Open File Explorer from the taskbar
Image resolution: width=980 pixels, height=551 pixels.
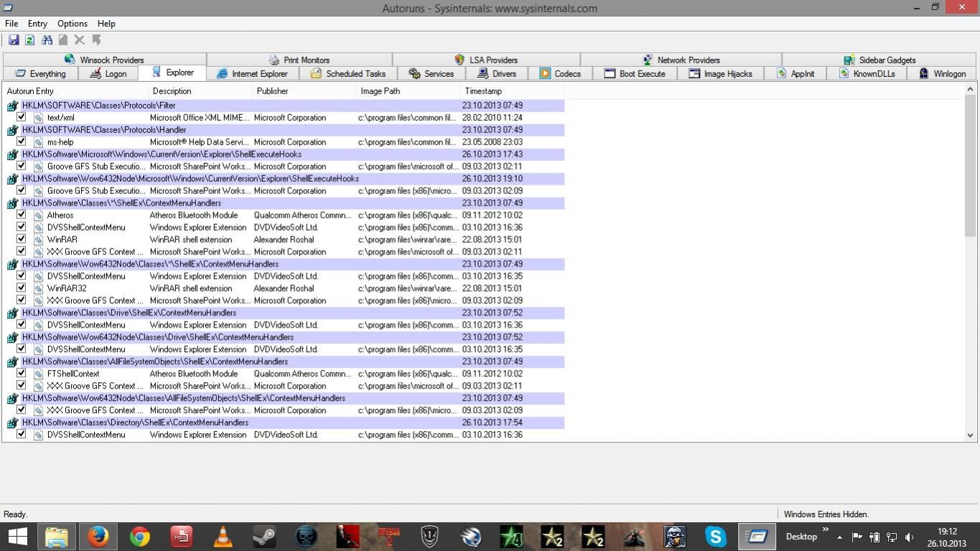(57, 537)
